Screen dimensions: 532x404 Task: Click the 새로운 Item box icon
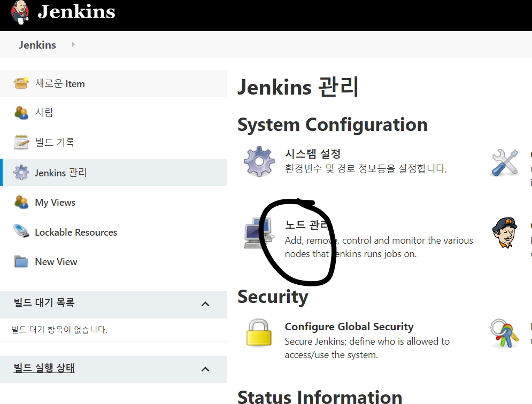click(21, 83)
